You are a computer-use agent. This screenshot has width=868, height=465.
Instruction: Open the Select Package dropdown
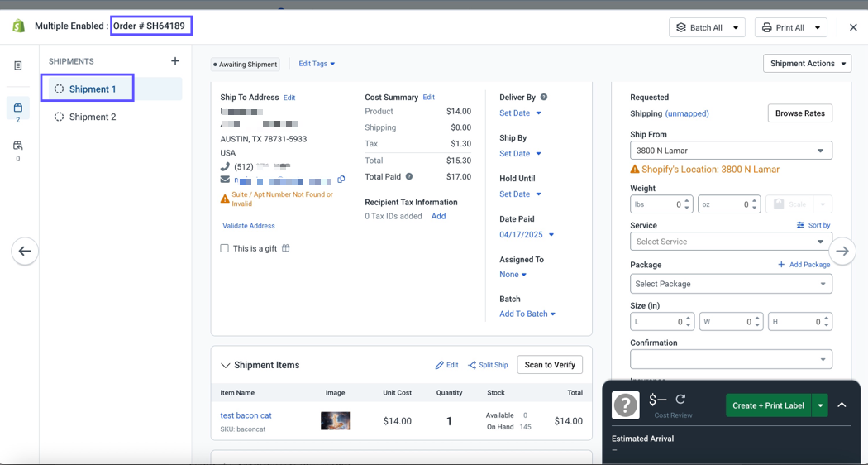(731, 284)
